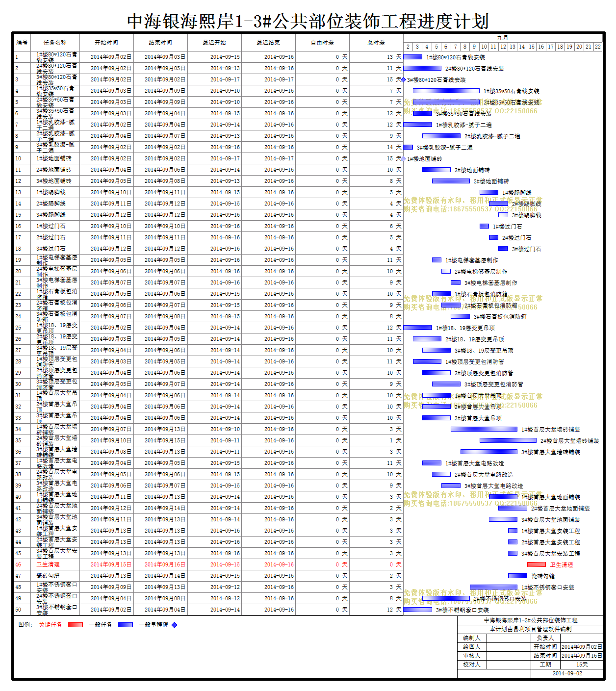Click the Gantt bar for 1#楼首层大堂墙砖铺装
The image size is (616, 691).
[484, 429]
